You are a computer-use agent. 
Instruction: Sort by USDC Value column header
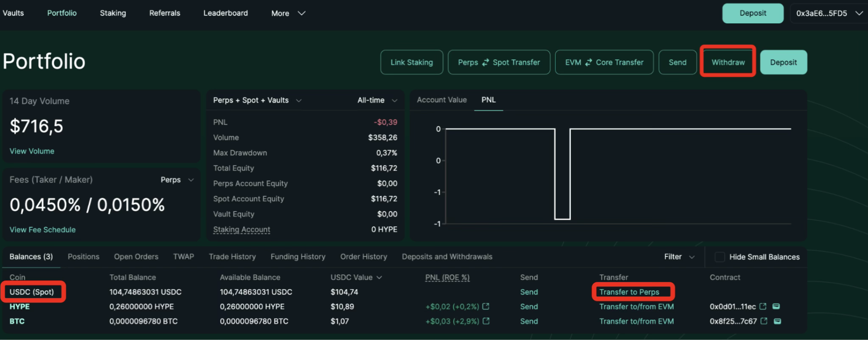pyautogui.click(x=356, y=277)
